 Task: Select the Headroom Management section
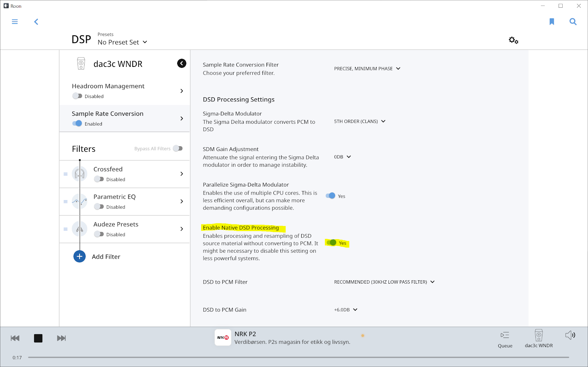(x=125, y=91)
